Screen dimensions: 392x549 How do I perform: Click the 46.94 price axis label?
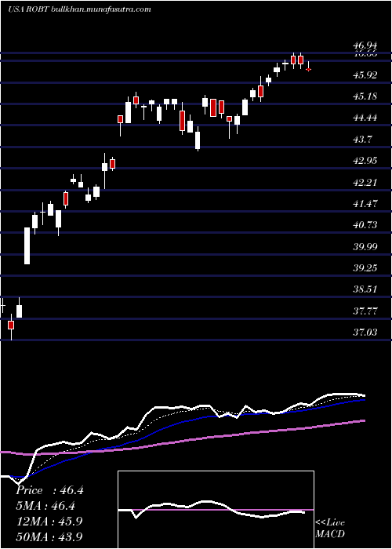click(x=365, y=45)
